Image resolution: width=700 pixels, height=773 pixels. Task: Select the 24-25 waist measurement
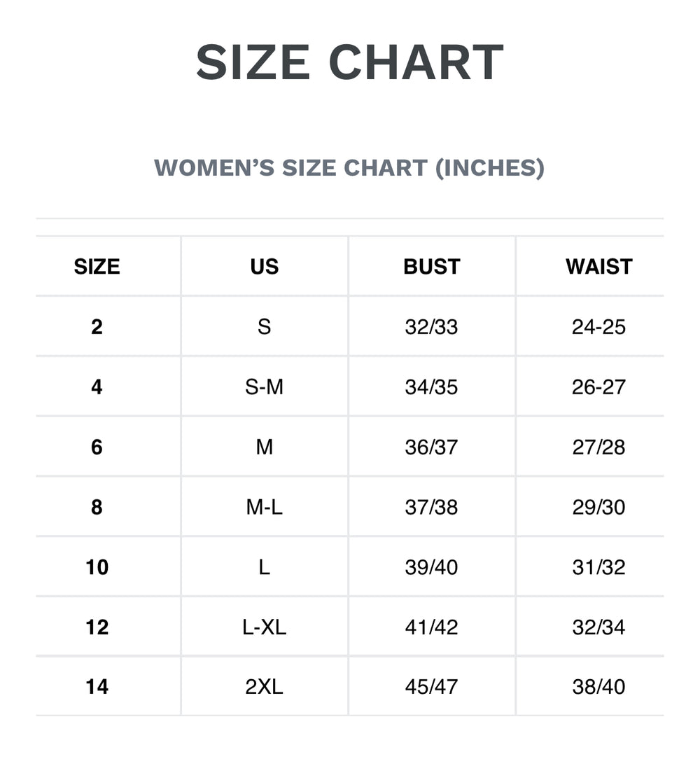coord(598,327)
